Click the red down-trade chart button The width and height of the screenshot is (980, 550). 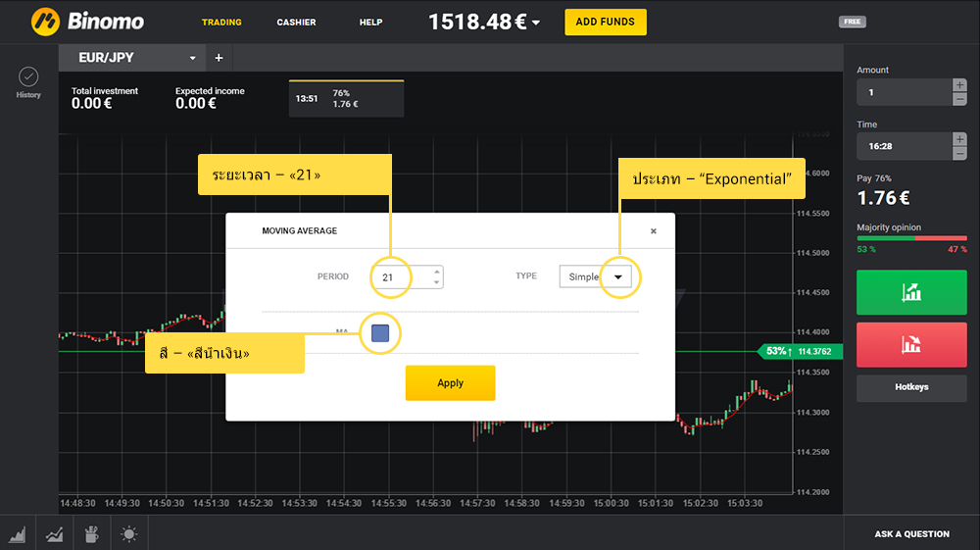pyautogui.click(x=911, y=344)
